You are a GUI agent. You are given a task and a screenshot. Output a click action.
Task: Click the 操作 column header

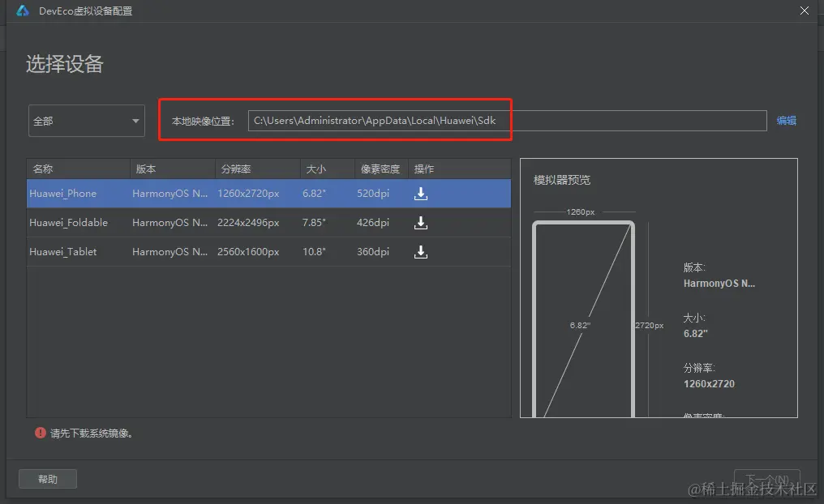click(459, 169)
